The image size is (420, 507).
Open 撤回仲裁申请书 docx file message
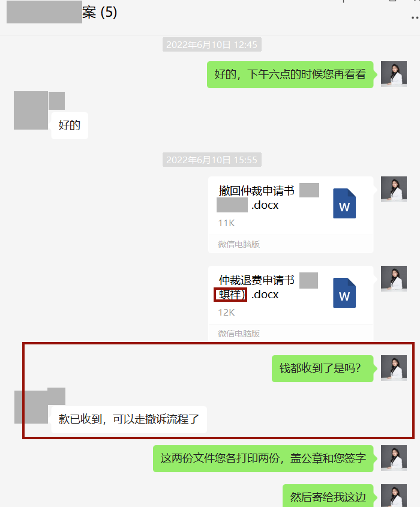(290, 215)
